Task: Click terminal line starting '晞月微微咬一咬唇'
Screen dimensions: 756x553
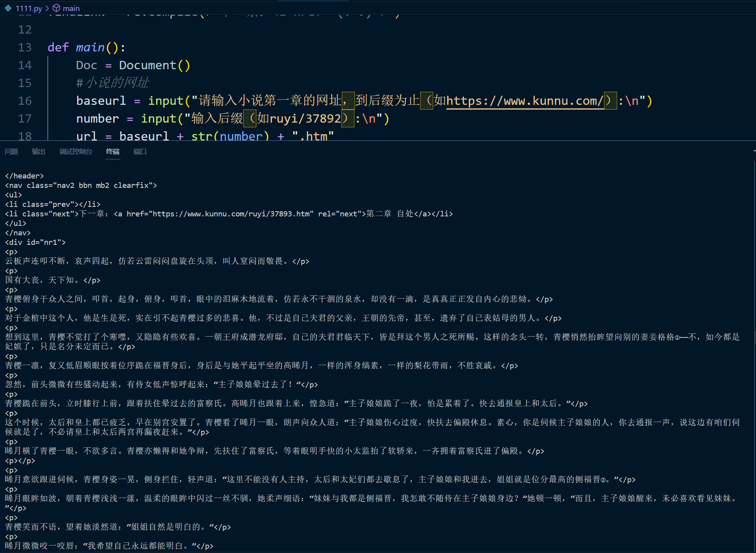Action: click(109, 546)
